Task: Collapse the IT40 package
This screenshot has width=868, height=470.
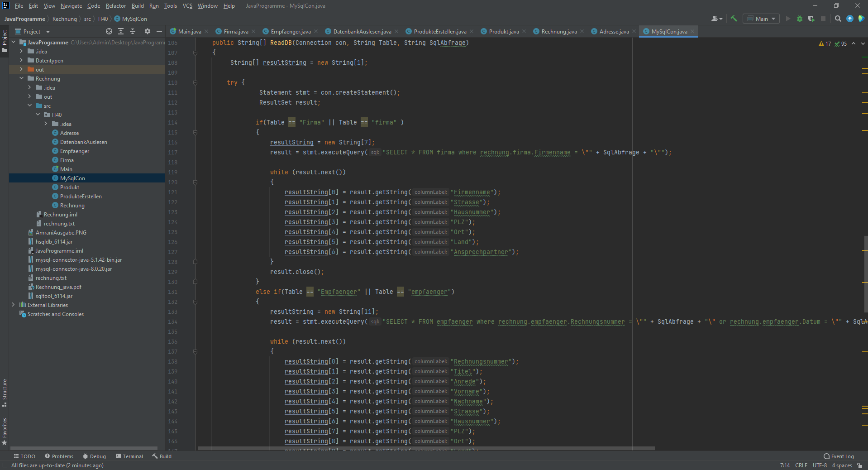Action: click(38, 115)
